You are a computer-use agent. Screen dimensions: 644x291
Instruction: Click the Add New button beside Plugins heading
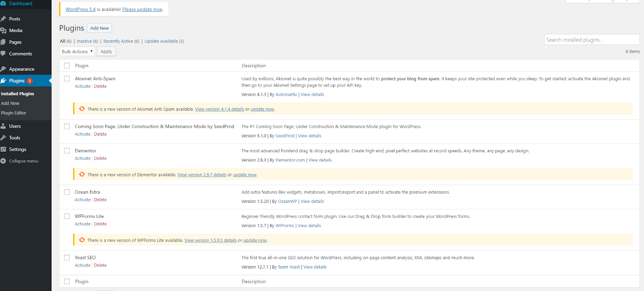click(99, 28)
